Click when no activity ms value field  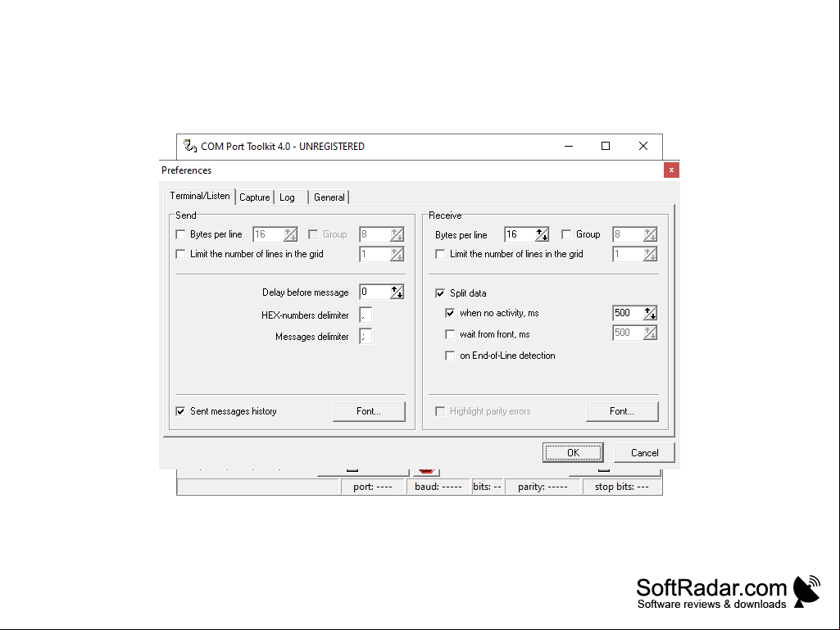629,313
